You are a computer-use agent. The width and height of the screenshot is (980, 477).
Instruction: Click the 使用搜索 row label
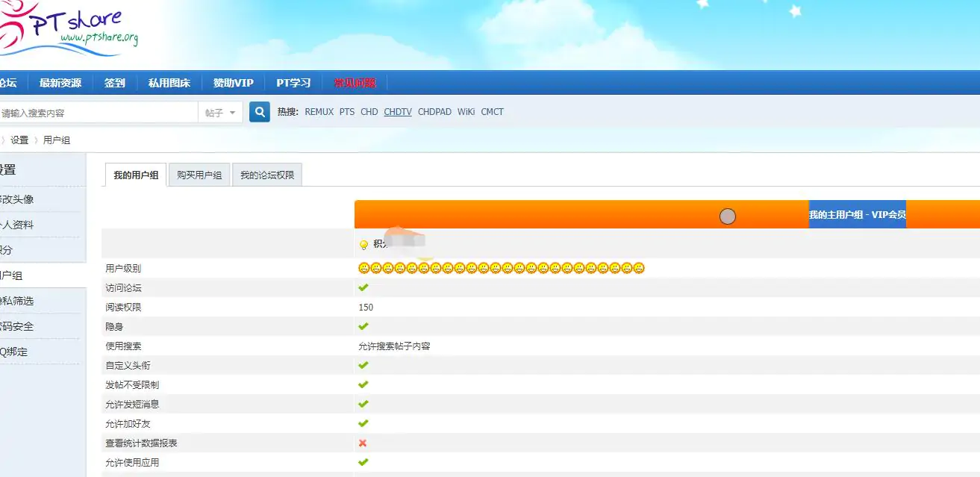123,346
